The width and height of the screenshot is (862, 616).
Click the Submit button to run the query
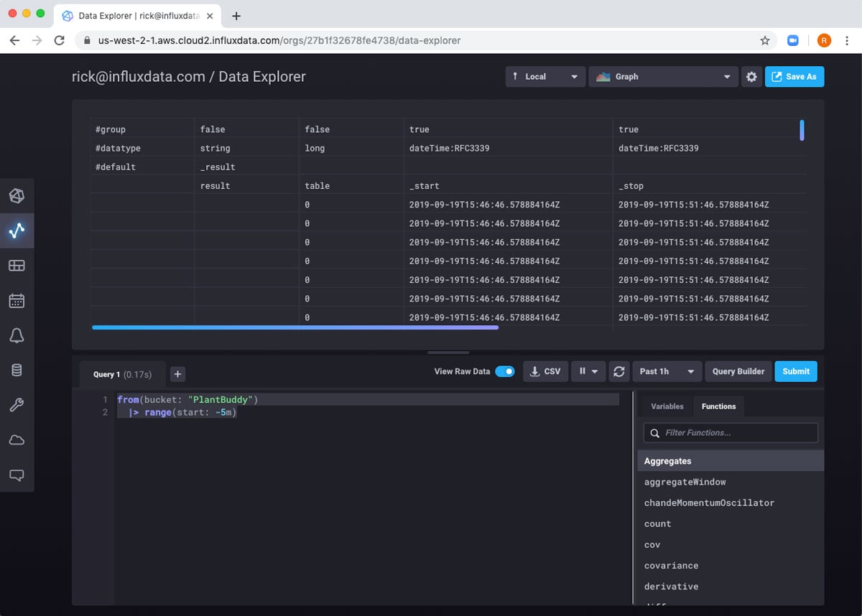click(x=795, y=371)
